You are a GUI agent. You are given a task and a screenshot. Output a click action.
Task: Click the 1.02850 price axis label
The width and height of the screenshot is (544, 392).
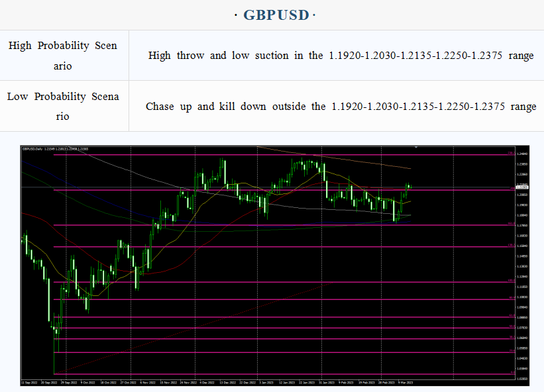[522, 379]
